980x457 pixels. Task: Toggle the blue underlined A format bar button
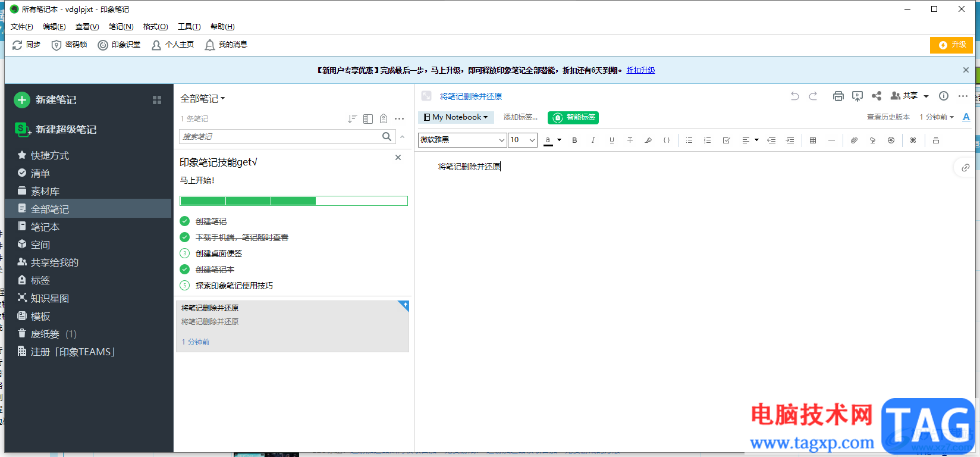click(x=966, y=117)
